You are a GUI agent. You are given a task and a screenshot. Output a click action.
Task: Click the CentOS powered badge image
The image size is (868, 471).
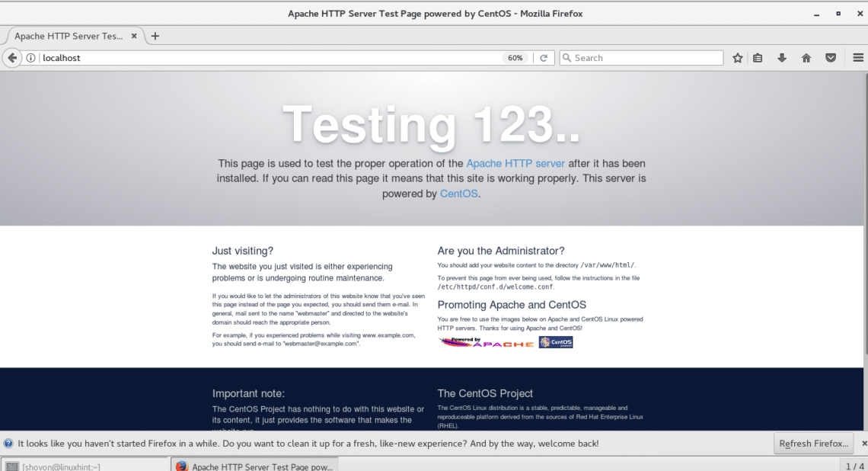[556, 342]
